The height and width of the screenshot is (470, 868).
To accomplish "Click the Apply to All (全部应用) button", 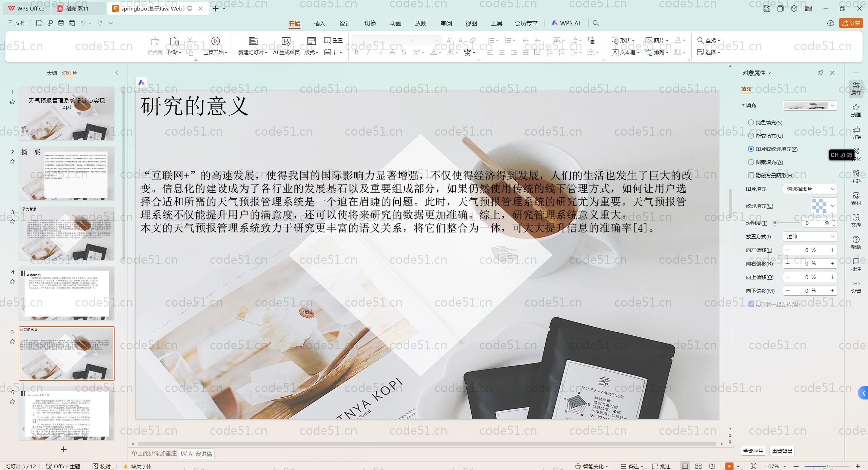I will point(753,451).
